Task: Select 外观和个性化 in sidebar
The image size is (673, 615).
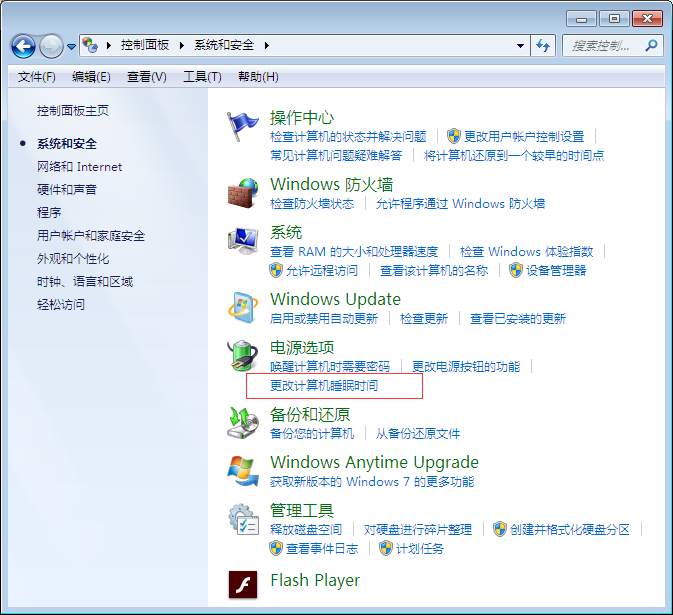Action: point(73,259)
